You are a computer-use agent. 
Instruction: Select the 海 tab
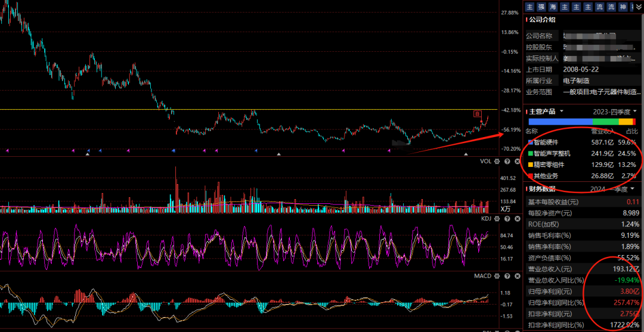(553, 7)
